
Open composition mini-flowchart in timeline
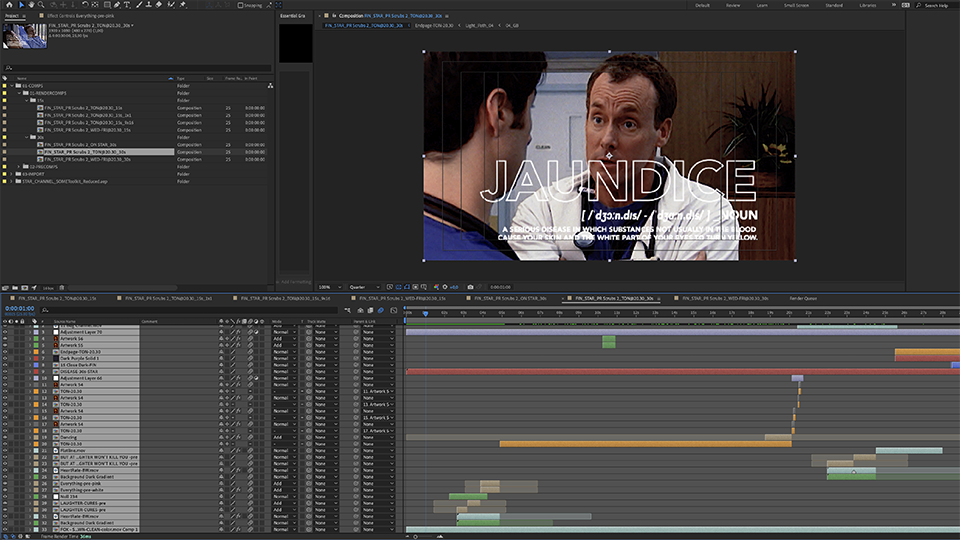pos(348,310)
